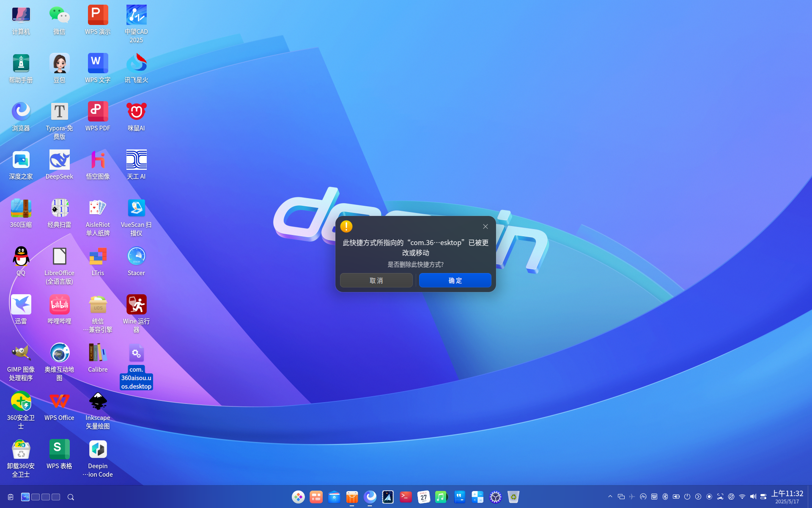Open quick settings toggles in tray
The height and width of the screenshot is (508, 812).
pos(763,497)
